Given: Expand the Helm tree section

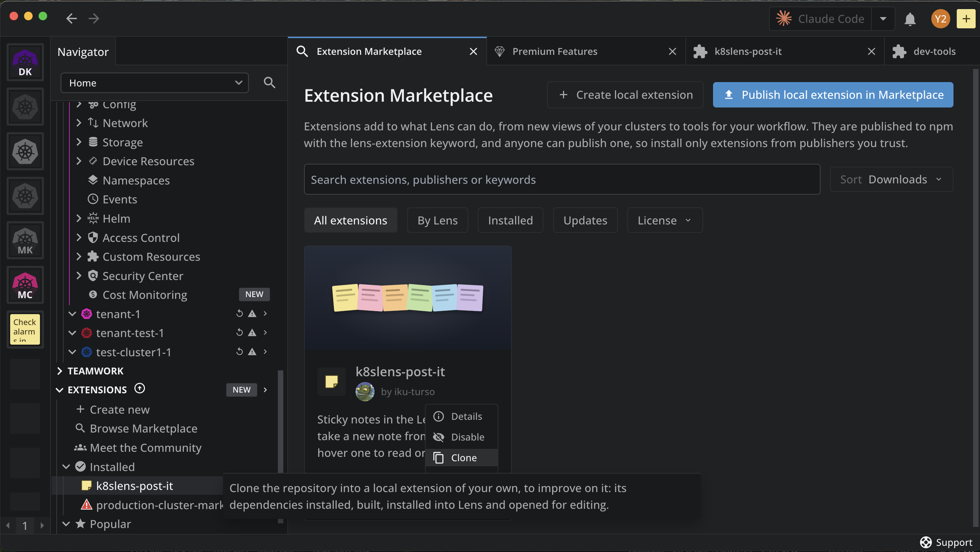Looking at the screenshot, I should tap(79, 218).
